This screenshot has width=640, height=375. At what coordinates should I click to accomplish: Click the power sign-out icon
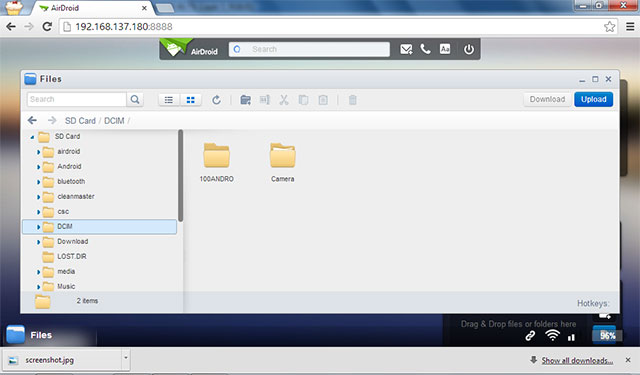point(469,49)
